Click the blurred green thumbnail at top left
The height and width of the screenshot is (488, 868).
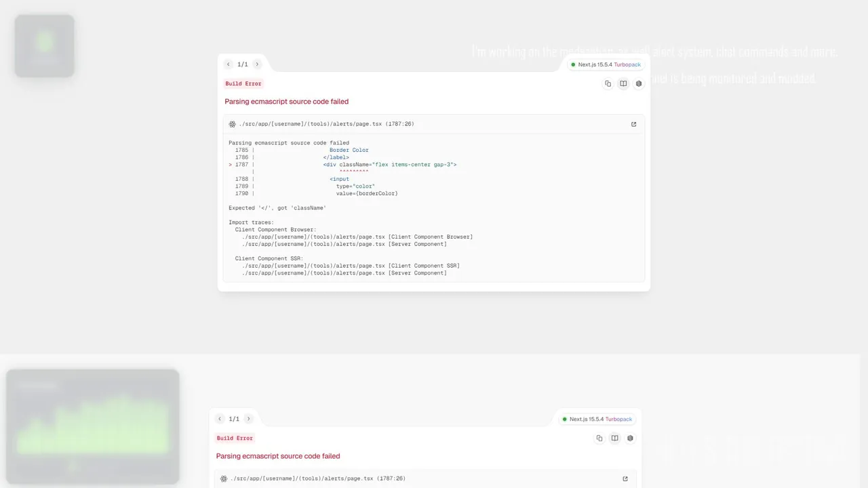coord(45,45)
